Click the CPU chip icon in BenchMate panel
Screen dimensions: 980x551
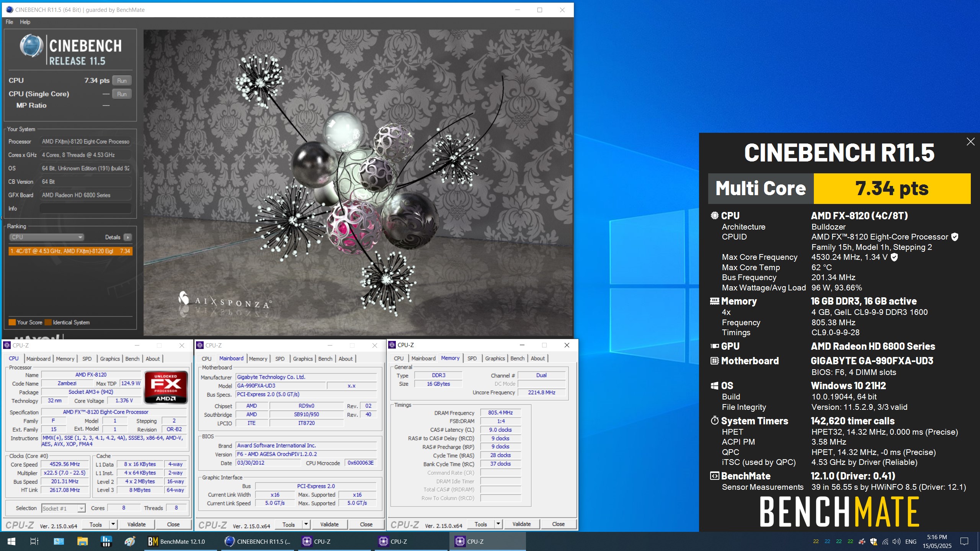[714, 215]
